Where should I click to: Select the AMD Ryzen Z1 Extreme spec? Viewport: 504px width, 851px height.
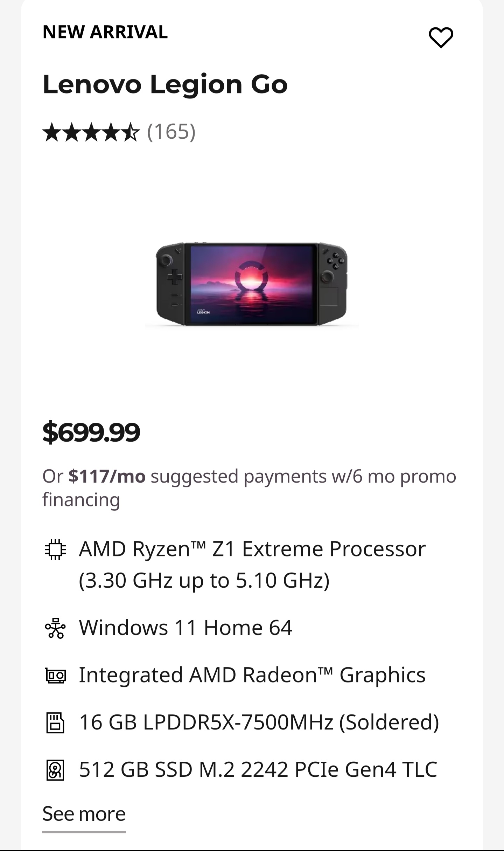click(252, 564)
